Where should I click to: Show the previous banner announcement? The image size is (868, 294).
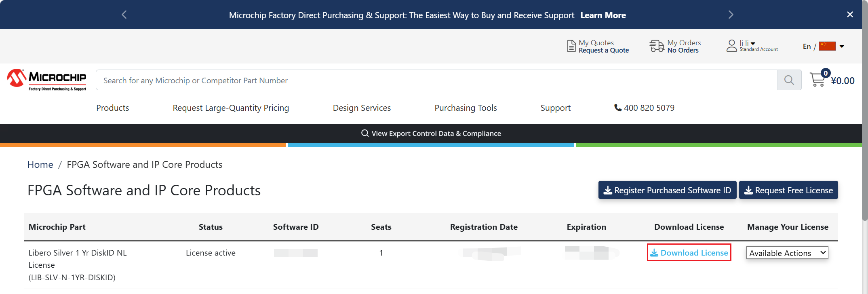(124, 15)
